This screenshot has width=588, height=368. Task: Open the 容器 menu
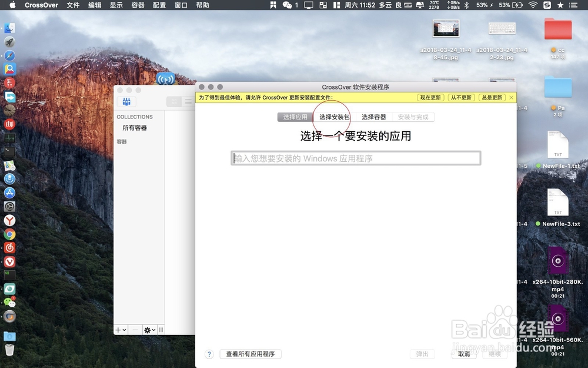[138, 5]
